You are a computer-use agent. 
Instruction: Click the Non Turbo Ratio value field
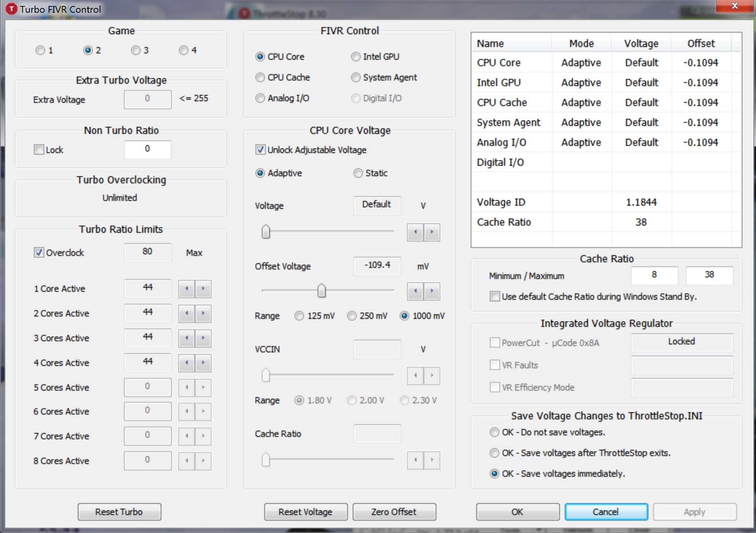pyautogui.click(x=148, y=149)
